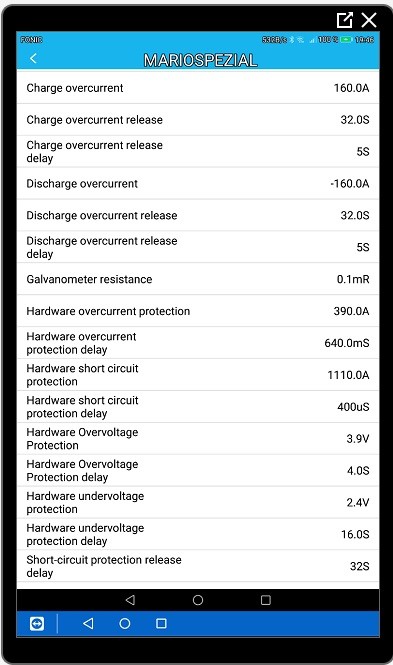Tap the recents square in blue bar
The image size is (393, 665).
(x=161, y=623)
